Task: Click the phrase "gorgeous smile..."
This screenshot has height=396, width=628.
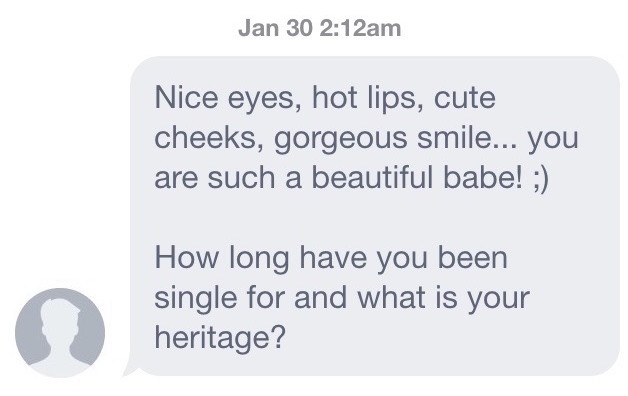Action: point(396,139)
